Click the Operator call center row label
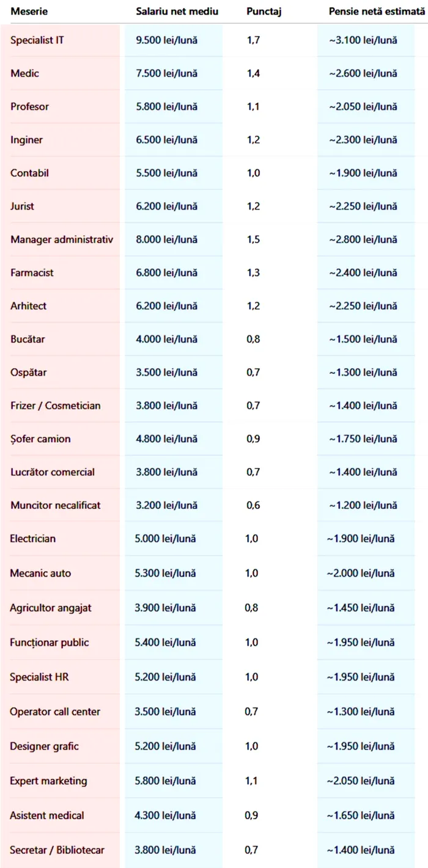Viewport: 428px width, 868px height. point(55,712)
